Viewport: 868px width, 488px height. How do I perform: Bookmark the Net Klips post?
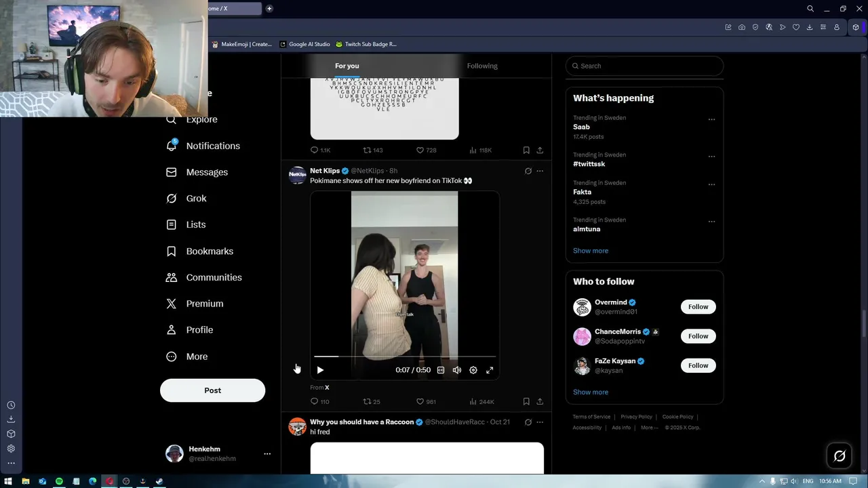[526, 401]
